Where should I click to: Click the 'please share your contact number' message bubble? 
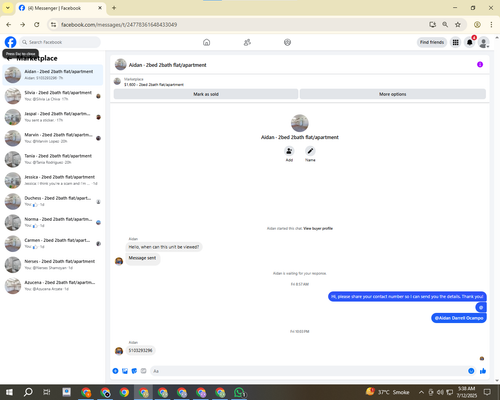407,296
